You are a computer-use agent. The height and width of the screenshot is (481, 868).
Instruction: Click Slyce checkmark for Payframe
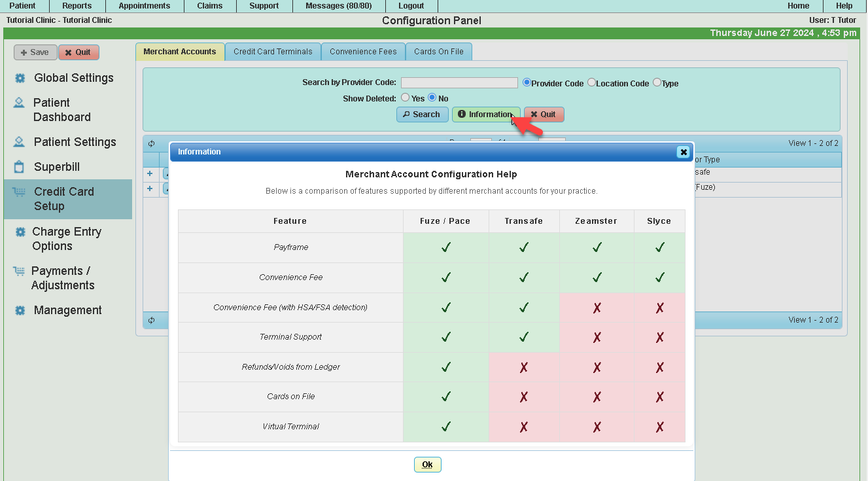point(660,247)
